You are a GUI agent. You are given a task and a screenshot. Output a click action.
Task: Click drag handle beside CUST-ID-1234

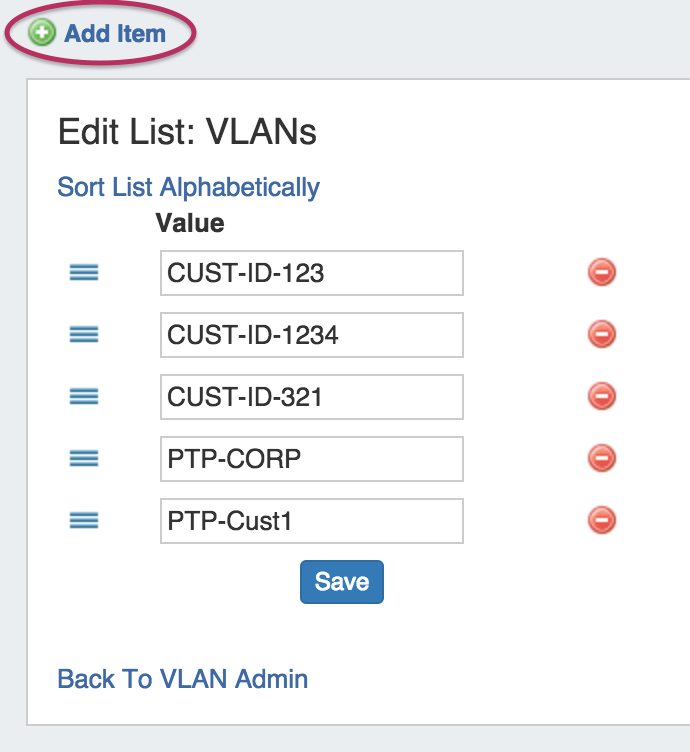[x=84, y=334]
